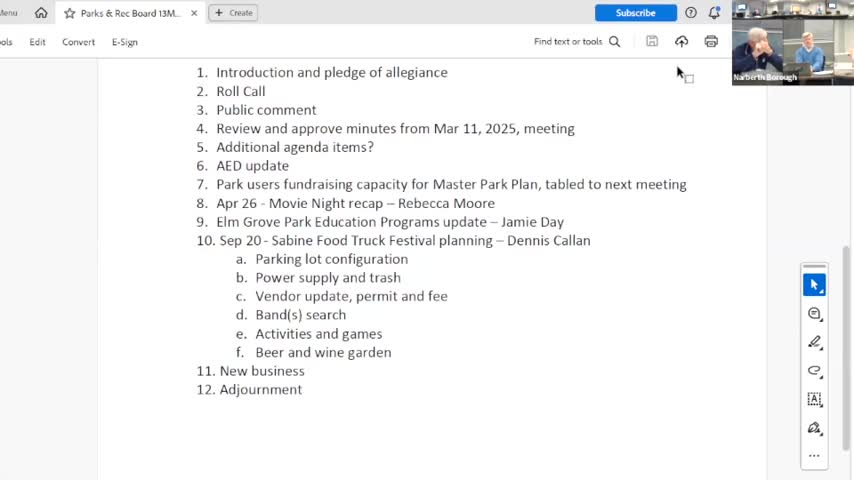The width and height of the screenshot is (854, 480).
Task: Click 'Elm Grove Park Education Programs' line
Action: 390,222
